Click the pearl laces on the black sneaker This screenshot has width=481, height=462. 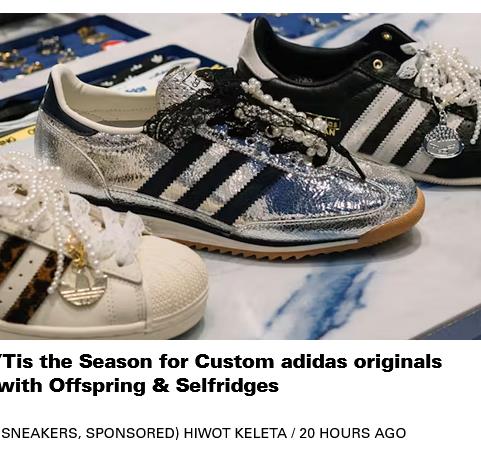(x=443, y=77)
